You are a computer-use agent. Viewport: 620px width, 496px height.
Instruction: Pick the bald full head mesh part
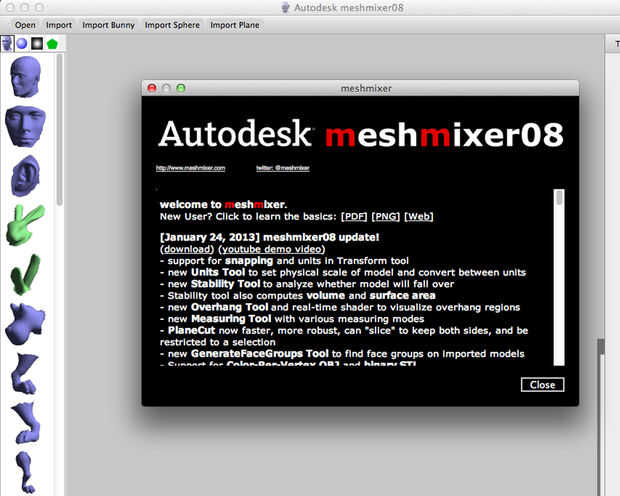pos(25,77)
